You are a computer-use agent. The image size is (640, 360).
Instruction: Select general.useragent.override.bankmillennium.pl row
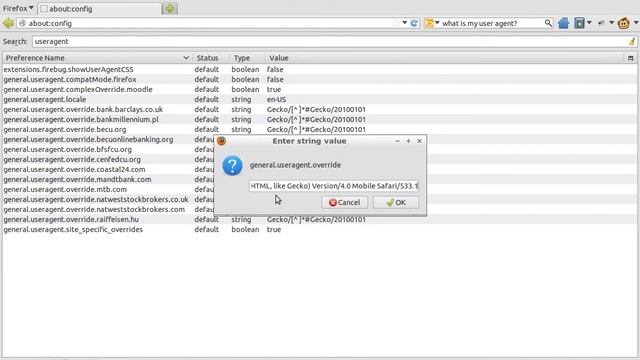click(320, 119)
